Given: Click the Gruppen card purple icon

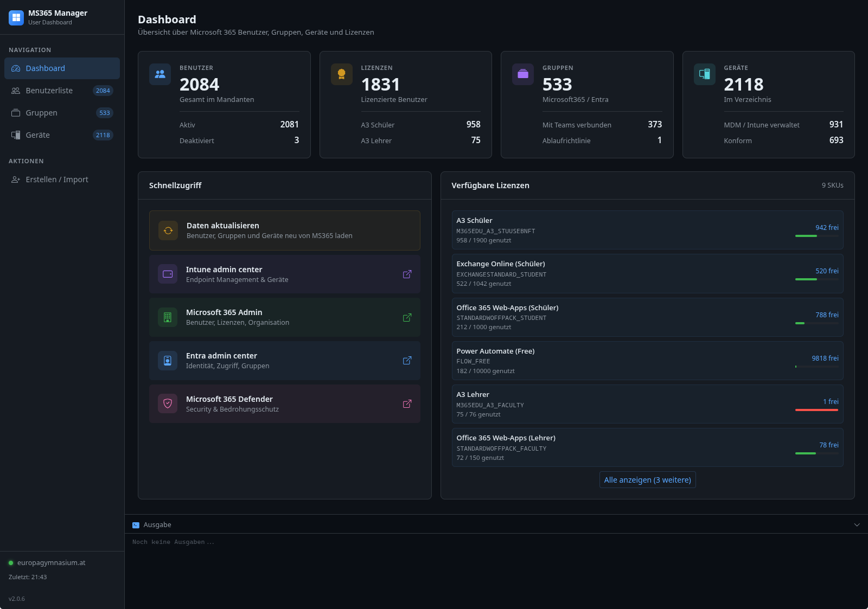Looking at the screenshot, I should click(523, 74).
